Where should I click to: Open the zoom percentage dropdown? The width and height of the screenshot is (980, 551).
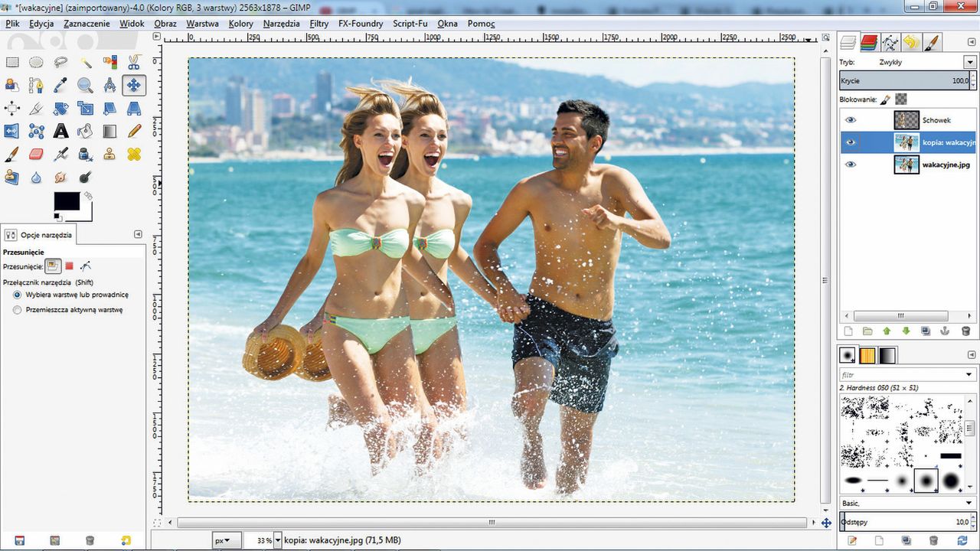pos(277,540)
